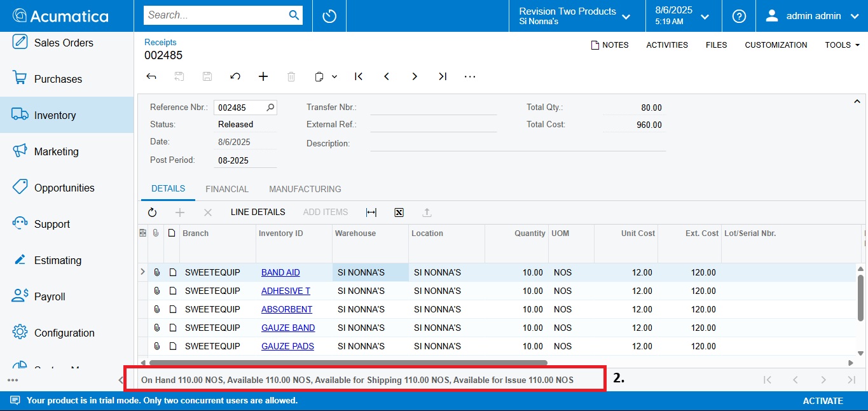Click the BAND AID inventory link
Screen dimensions: 868x411
280,272
